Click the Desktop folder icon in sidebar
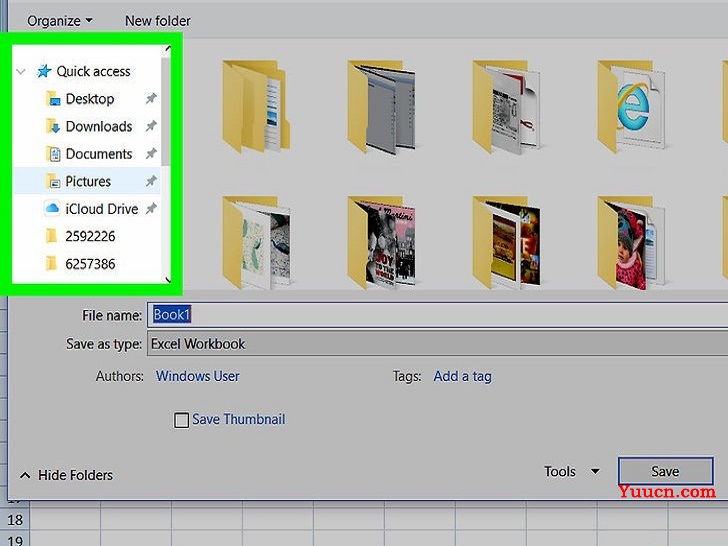The width and height of the screenshot is (728, 546). (x=53, y=98)
